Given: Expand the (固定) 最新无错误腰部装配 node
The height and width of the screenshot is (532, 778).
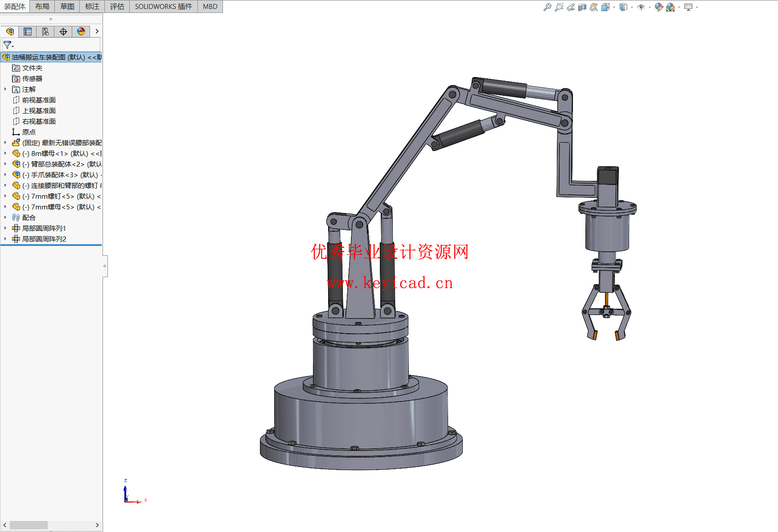Looking at the screenshot, I should [x=5, y=143].
